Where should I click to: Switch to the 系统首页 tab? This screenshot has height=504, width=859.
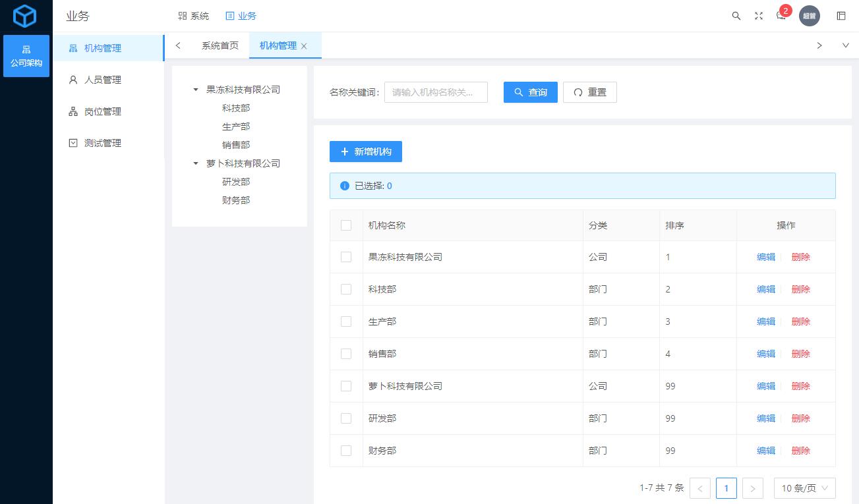[x=222, y=45]
